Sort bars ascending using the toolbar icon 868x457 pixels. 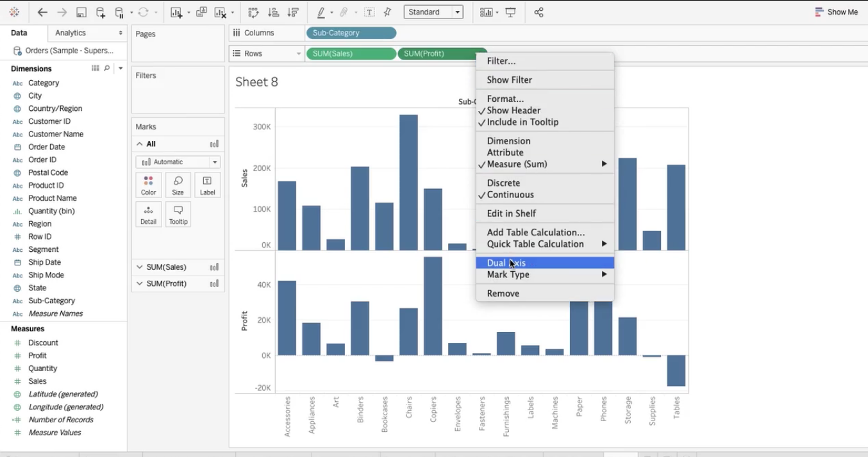[273, 12]
